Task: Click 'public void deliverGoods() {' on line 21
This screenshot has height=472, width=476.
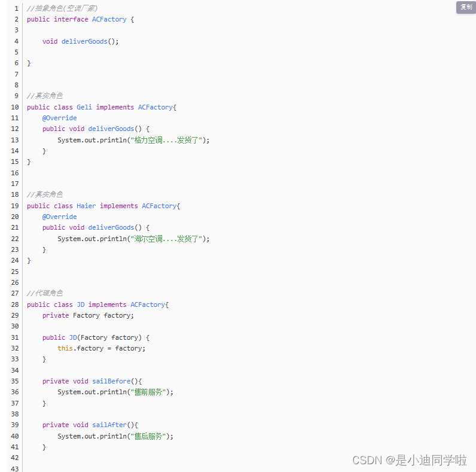Action: tap(96, 227)
